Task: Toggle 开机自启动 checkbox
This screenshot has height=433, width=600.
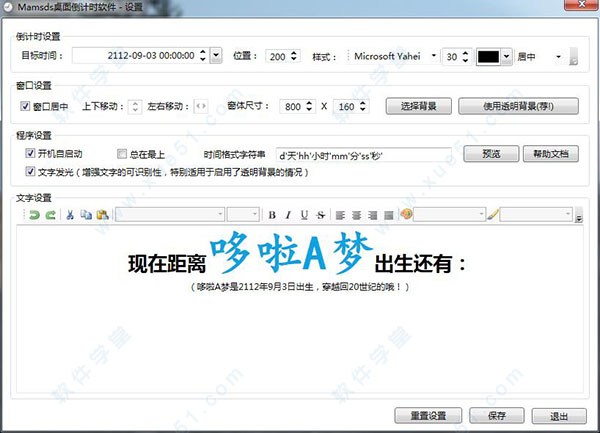Action: (x=30, y=153)
